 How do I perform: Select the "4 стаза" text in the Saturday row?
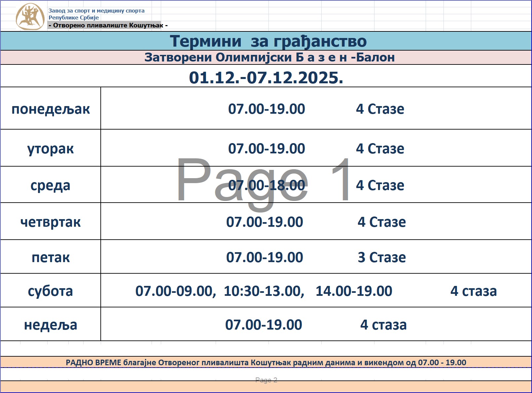[473, 291]
